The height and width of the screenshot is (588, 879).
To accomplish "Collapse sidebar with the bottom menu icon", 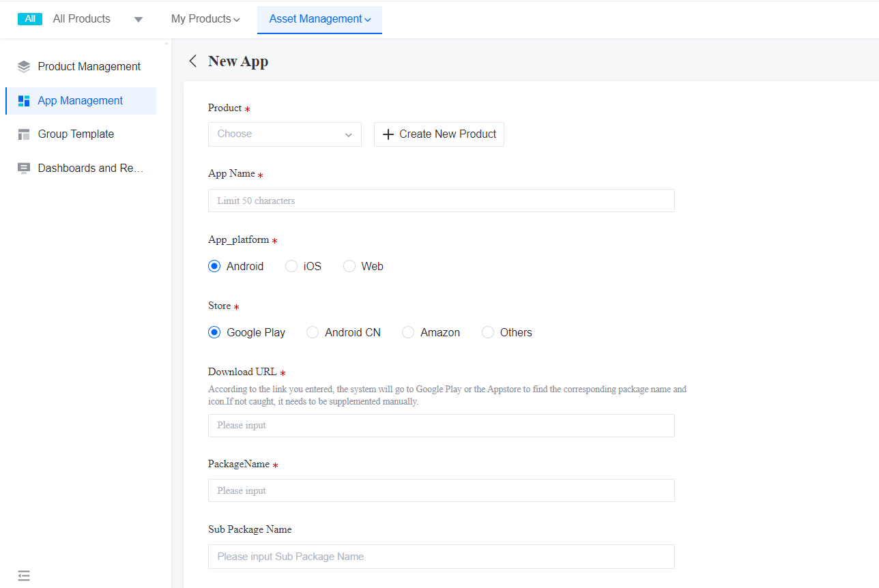I will [x=24, y=576].
